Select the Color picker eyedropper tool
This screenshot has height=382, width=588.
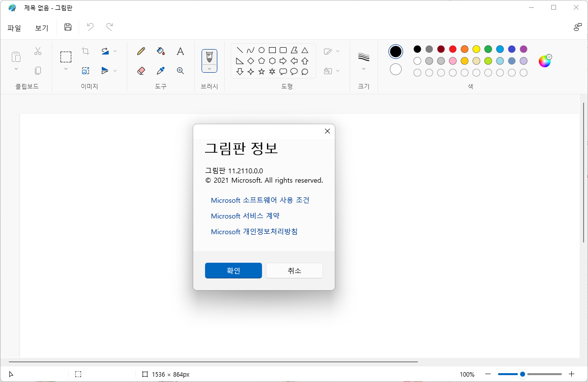tap(161, 70)
